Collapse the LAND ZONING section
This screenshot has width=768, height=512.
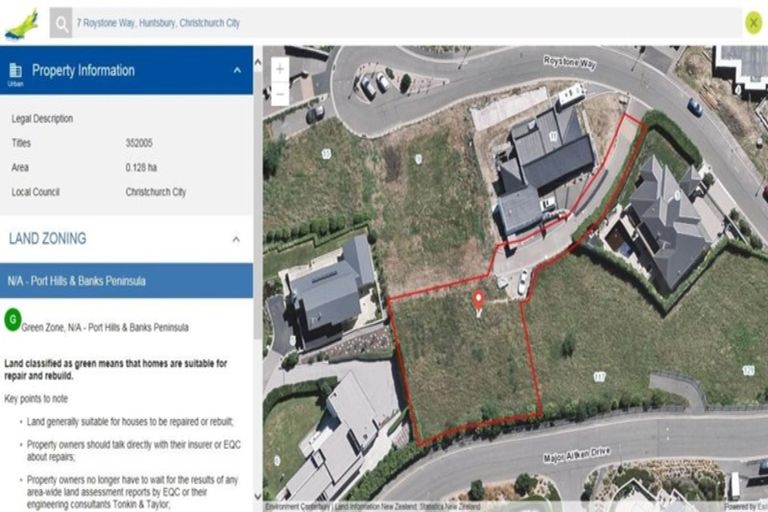pyautogui.click(x=236, y=239)
